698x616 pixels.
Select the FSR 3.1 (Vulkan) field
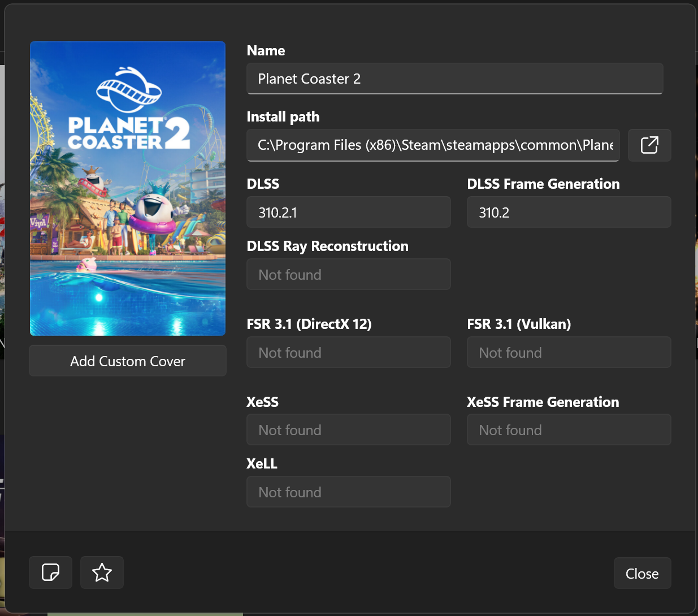569,353
